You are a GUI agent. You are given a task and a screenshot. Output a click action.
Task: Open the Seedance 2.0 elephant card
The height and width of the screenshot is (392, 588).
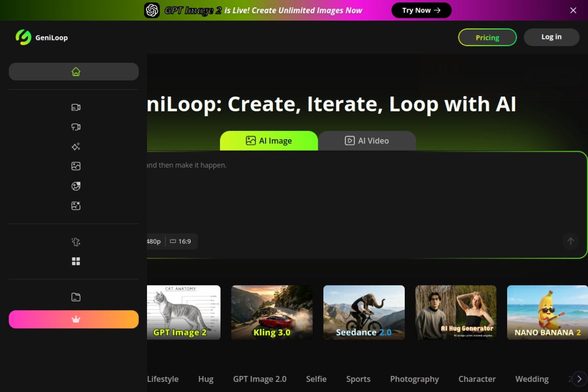(x=364, y=312)
